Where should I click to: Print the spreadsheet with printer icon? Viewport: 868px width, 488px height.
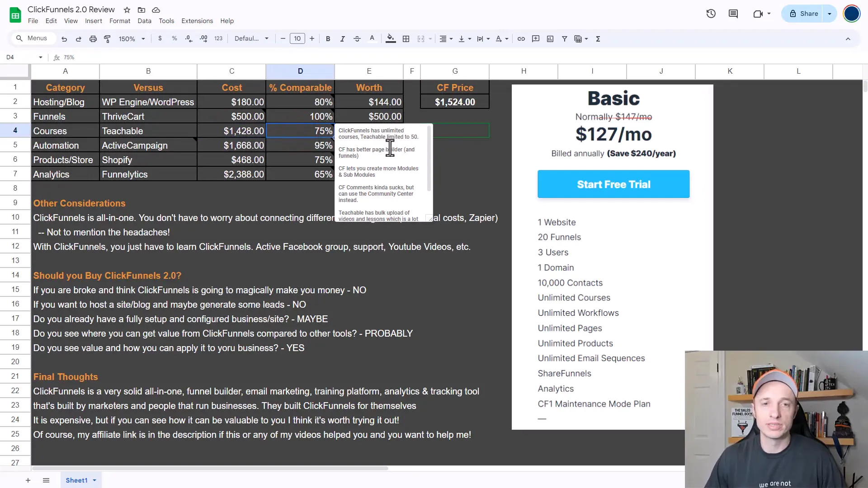pos(93,39)
